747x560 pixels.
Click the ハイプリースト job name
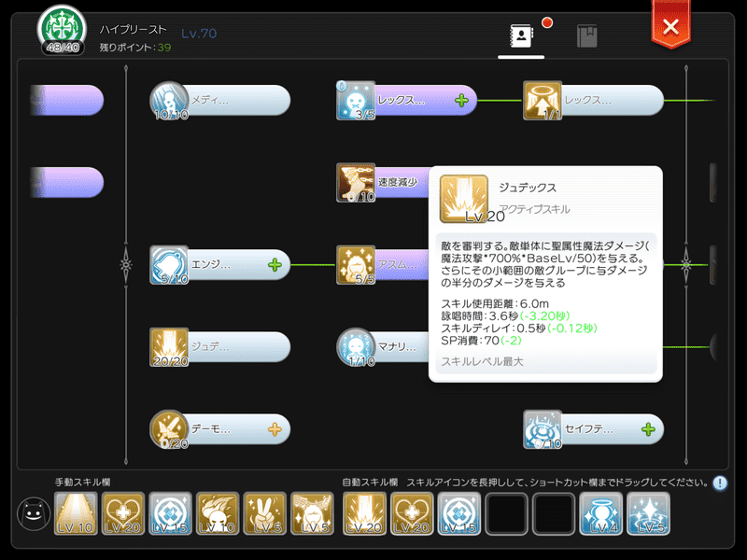(133, 30)
